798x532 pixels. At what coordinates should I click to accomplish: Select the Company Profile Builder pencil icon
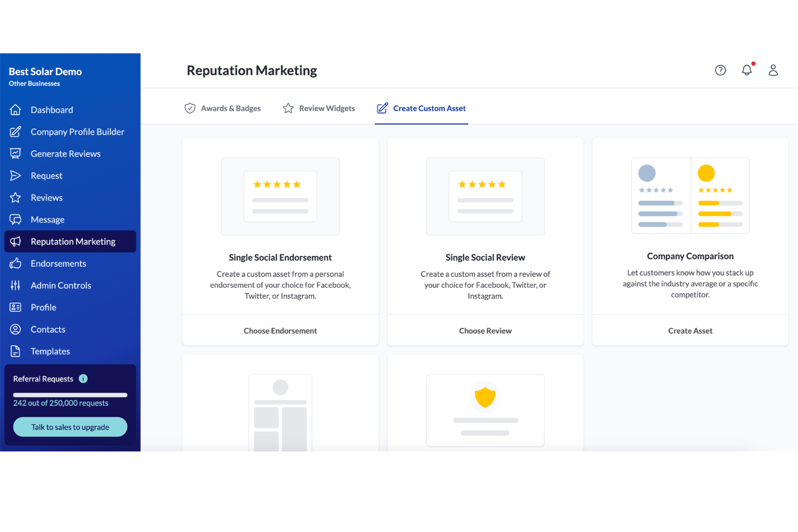click(16, 132)
